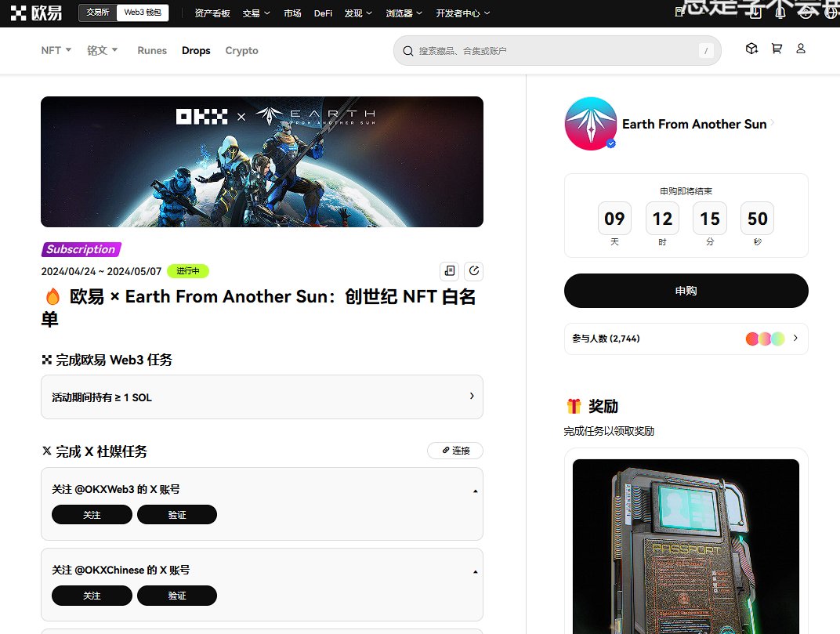Click the download app icon in the header
This screenshot has height=634, width=840.
pyautogui.click(x=755, y=13)
